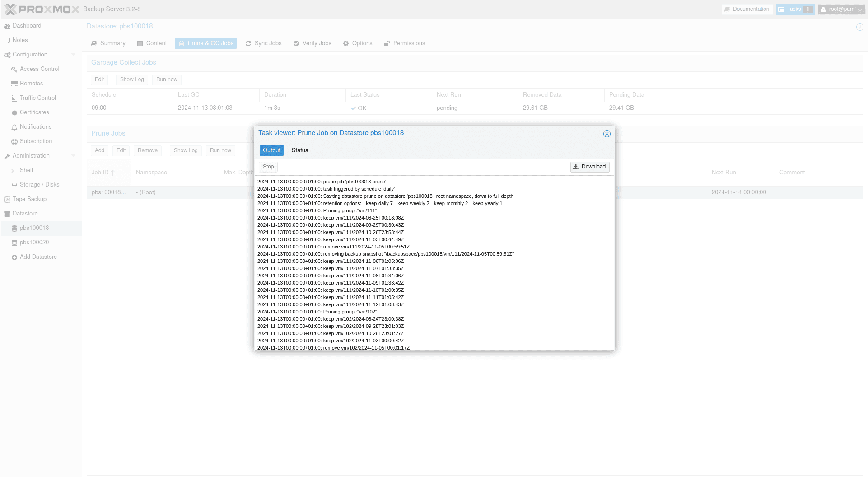Collapse the Configuration tree section
The height and width of the screenshot is (477, 868).
click(x=73, y=55)
